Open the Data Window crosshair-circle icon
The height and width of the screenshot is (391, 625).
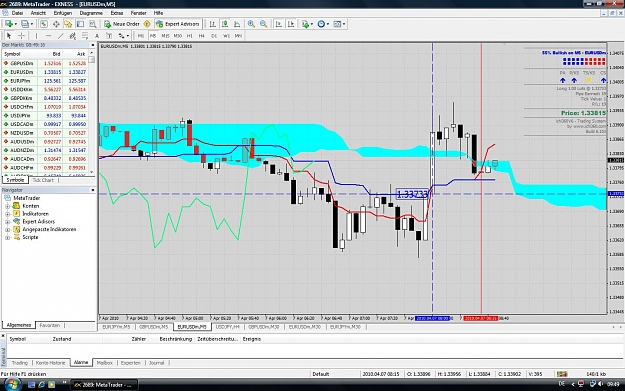click(56, 24)
